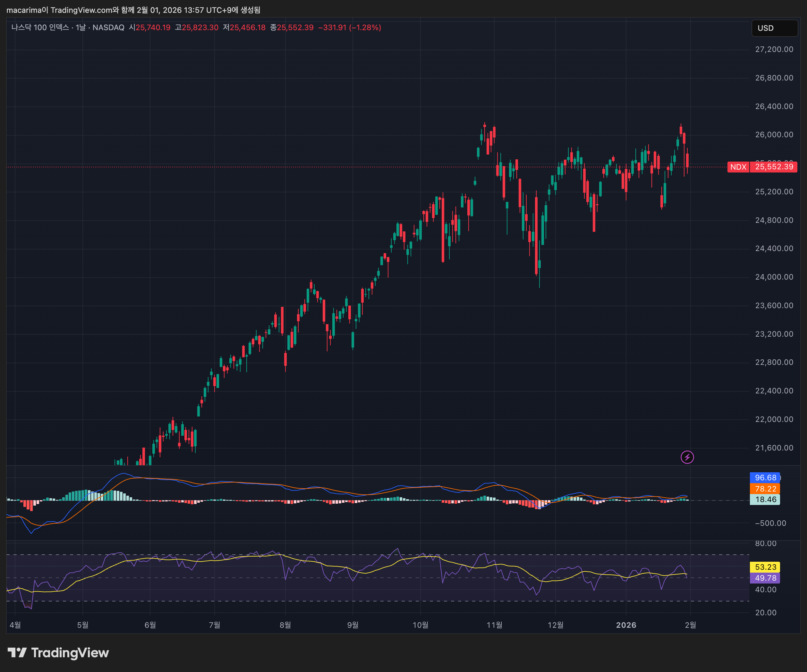Click the histogram value 18.46

pyautogui.click(x=765, y=500)
